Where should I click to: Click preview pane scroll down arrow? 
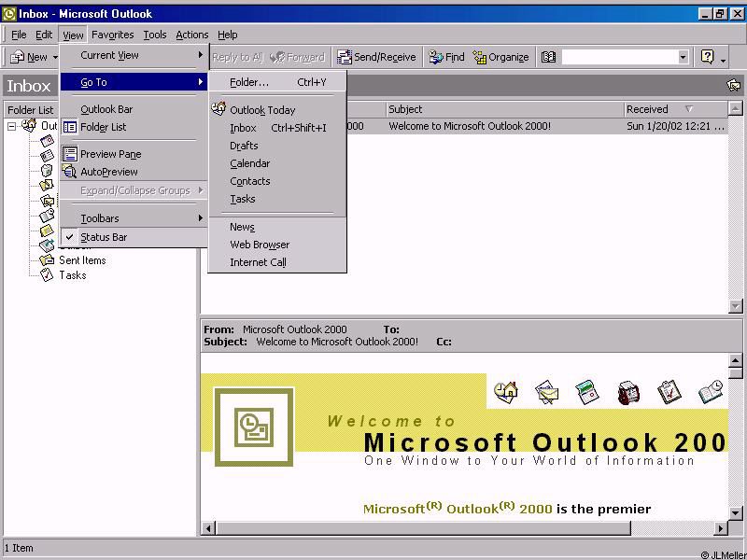[x=736, y=512]
